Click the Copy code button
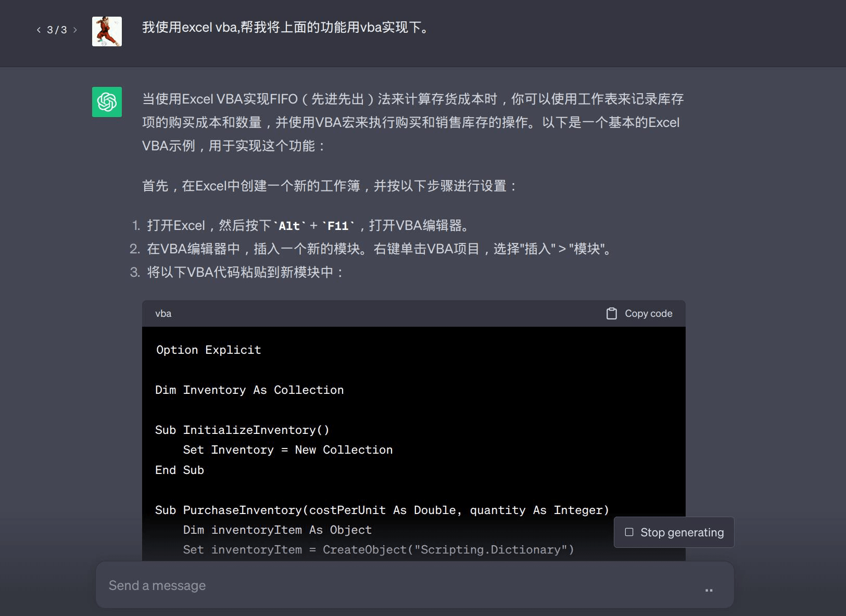The height and width of the screenshot is (616, 846). (x=639, y=313)
